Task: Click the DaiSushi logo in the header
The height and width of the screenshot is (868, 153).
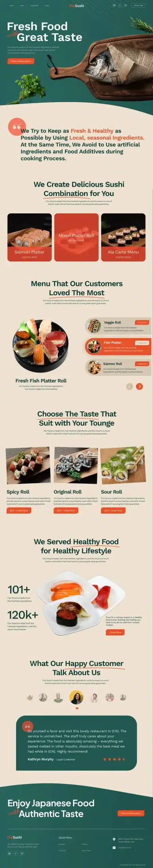Action: pyautogui.click(x=76, y=6)
